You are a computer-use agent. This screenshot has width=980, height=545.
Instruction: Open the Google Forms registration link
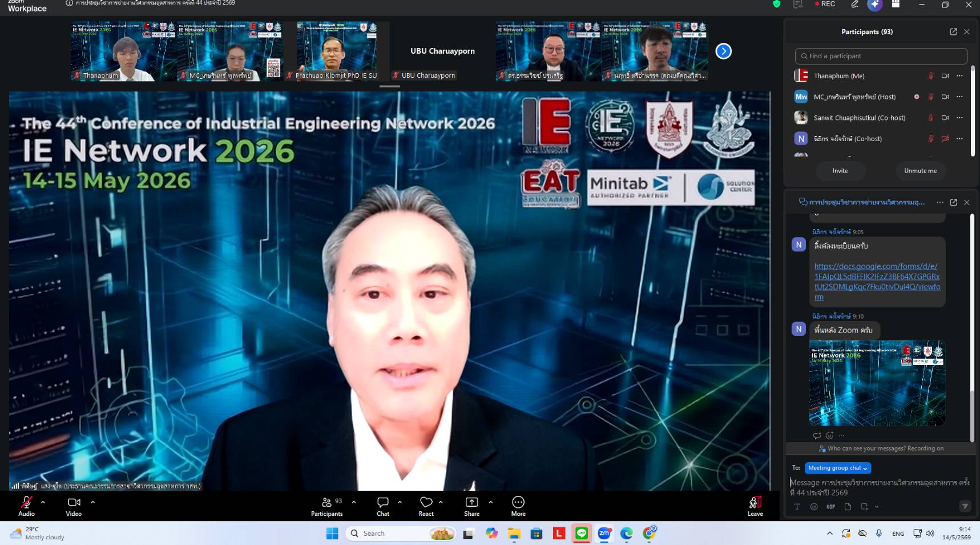[877, 282]
